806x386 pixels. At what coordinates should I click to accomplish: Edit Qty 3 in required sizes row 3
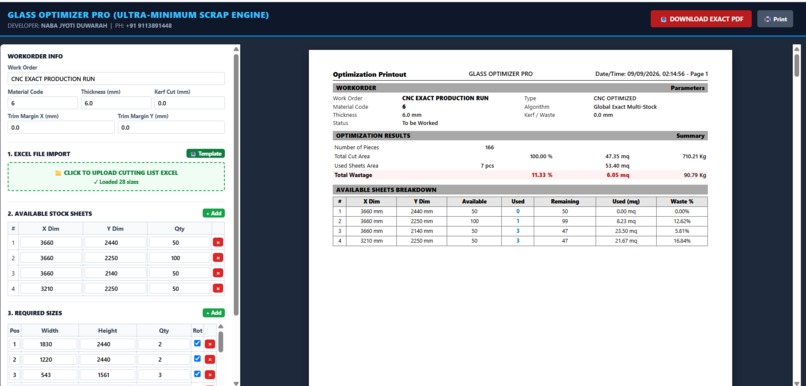pos(164,375)
